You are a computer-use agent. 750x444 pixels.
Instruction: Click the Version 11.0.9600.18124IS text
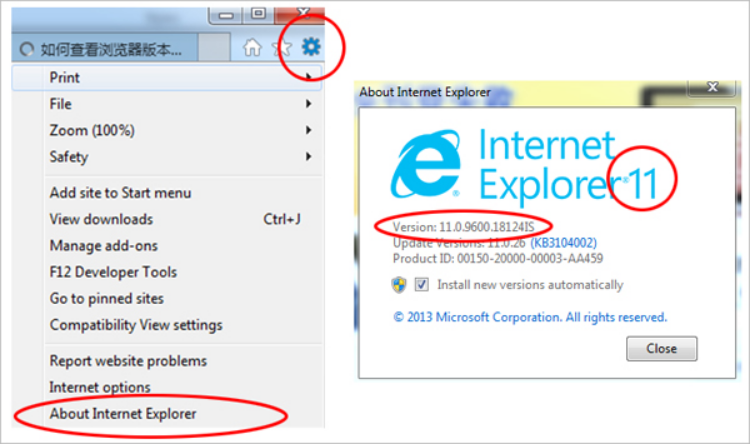pyautogui.click(x=463, y=227)
